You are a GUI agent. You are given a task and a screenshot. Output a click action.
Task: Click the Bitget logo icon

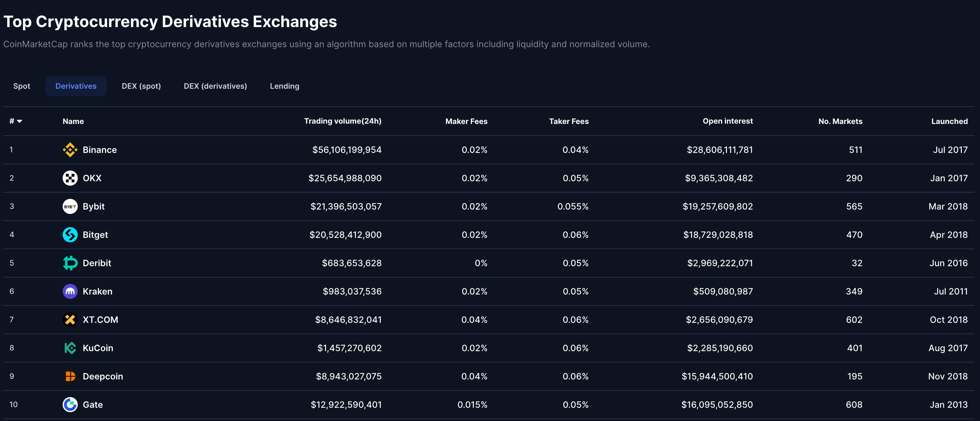click(x=70, y=235)
